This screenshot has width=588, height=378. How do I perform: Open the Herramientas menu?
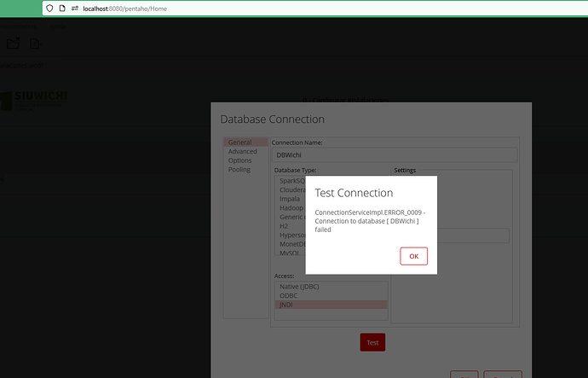coord(18,26)
